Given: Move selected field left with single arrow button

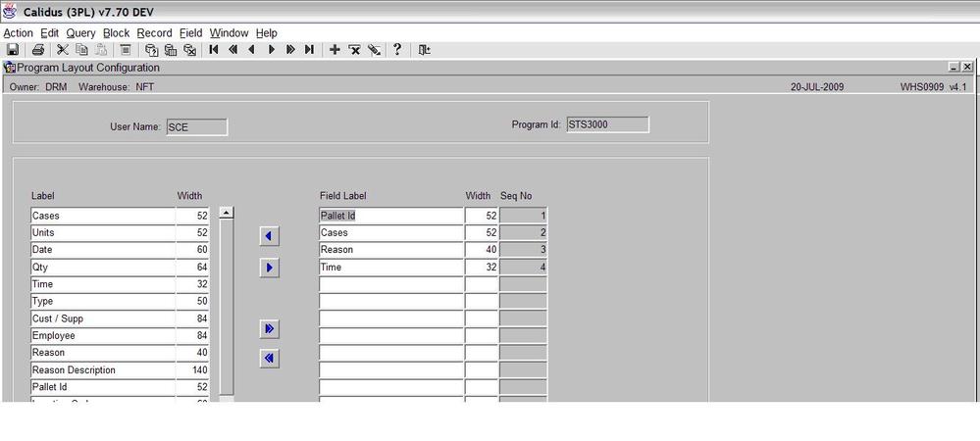Looking at the screenshot, I should coord(270,236).
